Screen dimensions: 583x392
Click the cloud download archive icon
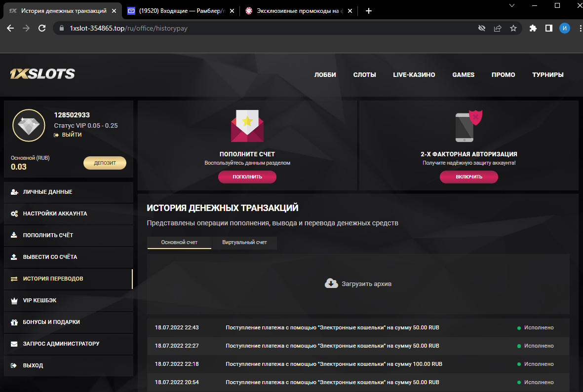point(331,284)
